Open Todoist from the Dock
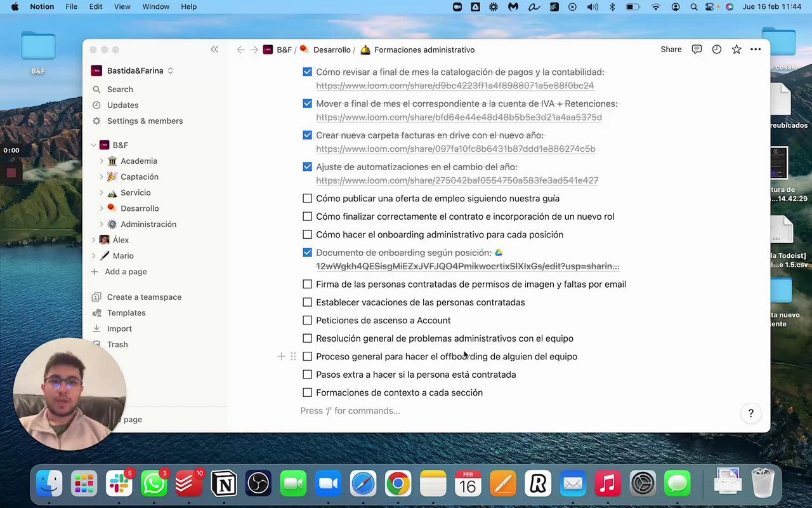812x508 pixels. [188, 485]
